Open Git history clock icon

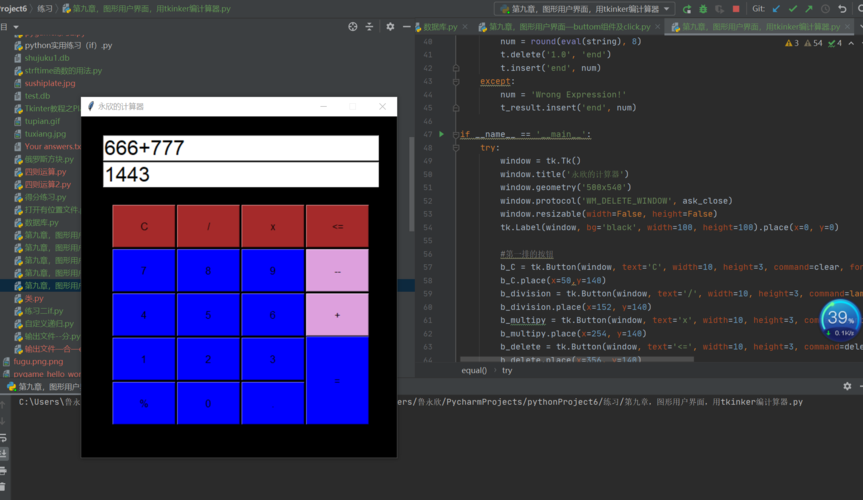pos(825,9)
